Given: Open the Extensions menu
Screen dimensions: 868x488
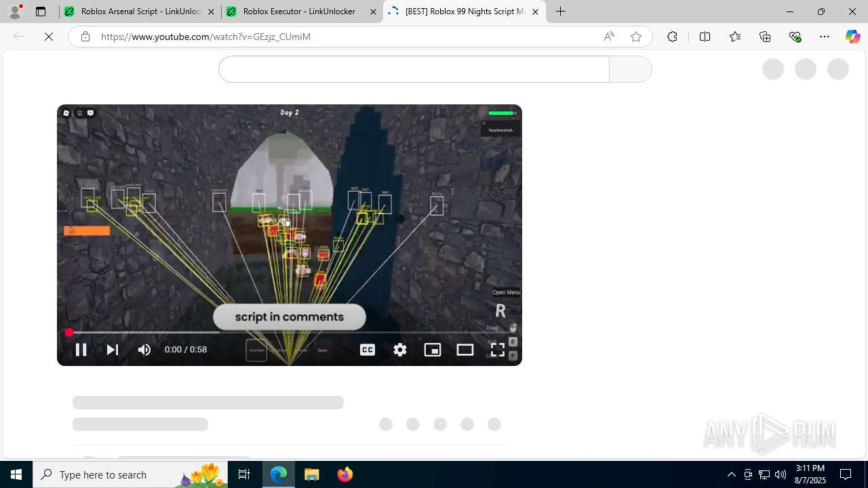Looking at the screenshot, I should coord(672,37).
